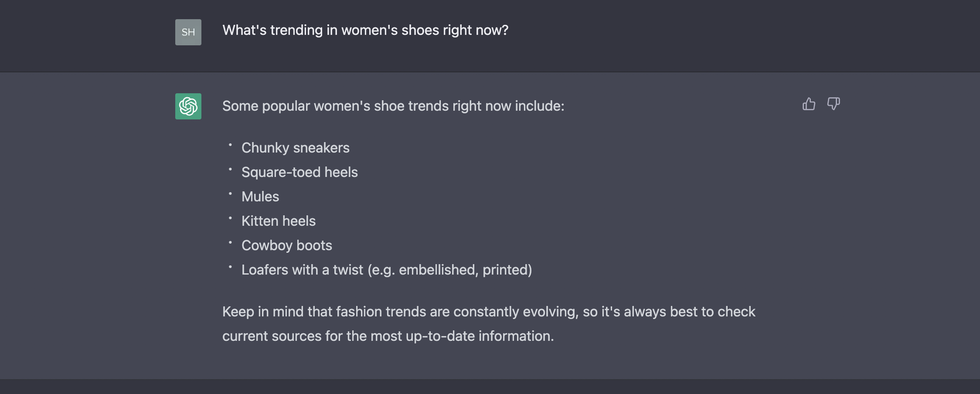This screenshot has width=980, height=394.
Task: Click the "up-to-date information" phrase
Action: 479,336
